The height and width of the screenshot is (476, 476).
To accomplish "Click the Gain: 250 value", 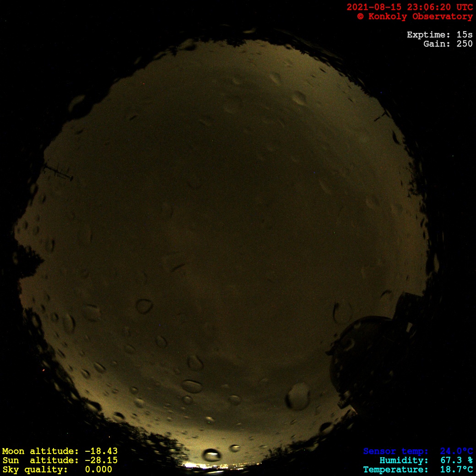I will [x=448, y=44].
